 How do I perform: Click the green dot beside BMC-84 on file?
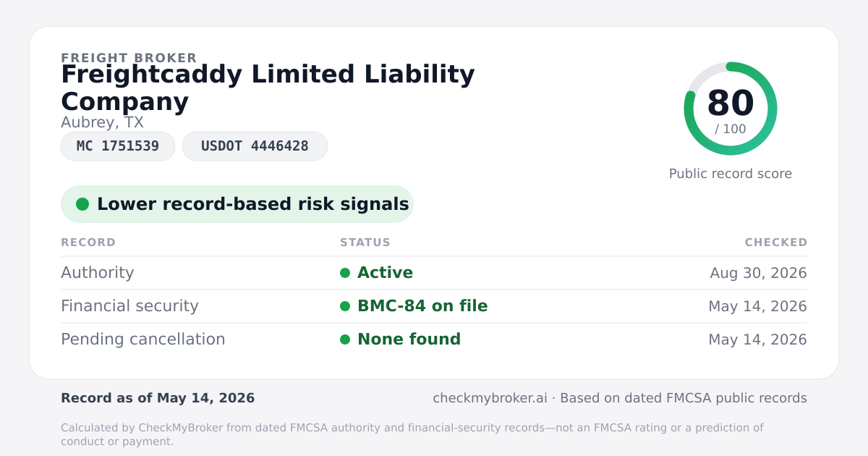345,306
